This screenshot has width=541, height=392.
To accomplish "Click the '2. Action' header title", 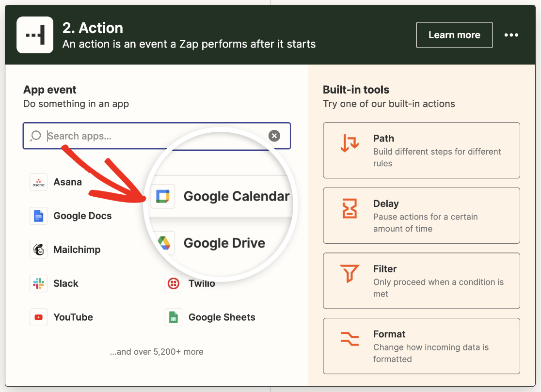I will 93,28.
